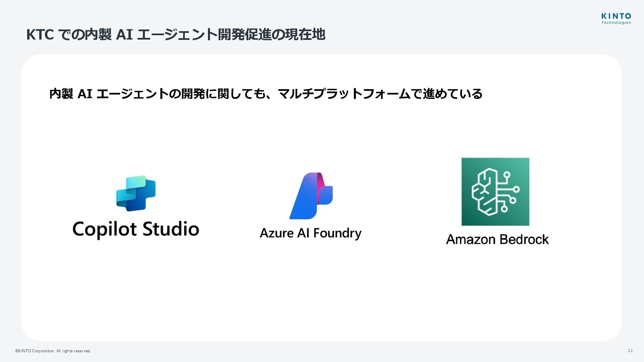The height and width of the screenshot is (362, 644).
Task: Click the word Copilot in Copilot Studio
Action: 104,230
